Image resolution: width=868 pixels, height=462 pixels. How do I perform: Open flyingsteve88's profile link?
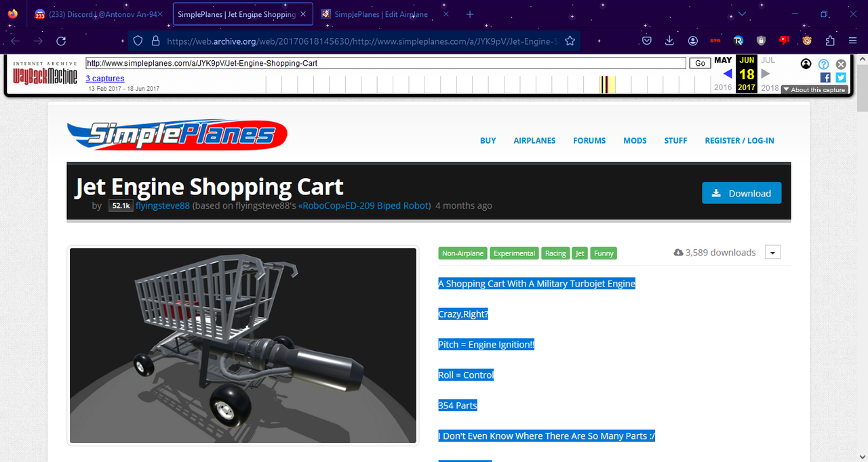pyautogui.click(x=163, y=205)
